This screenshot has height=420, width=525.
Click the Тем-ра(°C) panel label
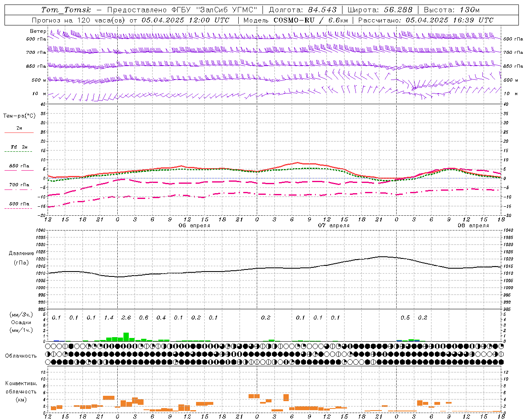(19, 116)
